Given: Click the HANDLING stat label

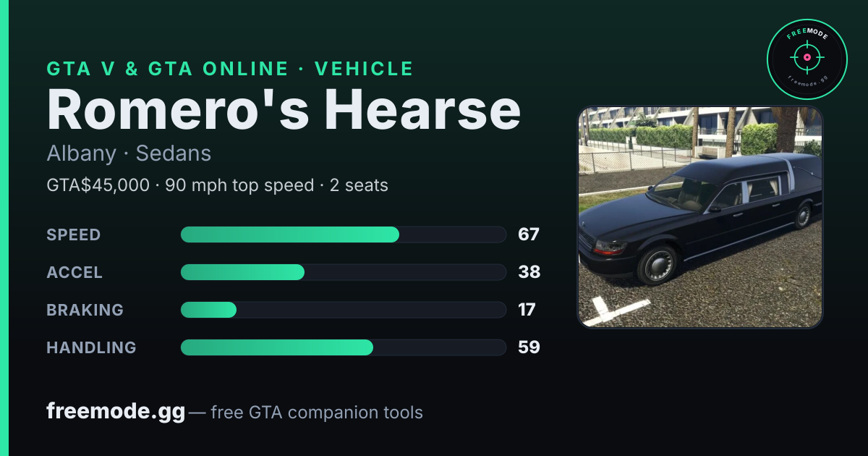Looking at the screenshot, I should point(91,347).
